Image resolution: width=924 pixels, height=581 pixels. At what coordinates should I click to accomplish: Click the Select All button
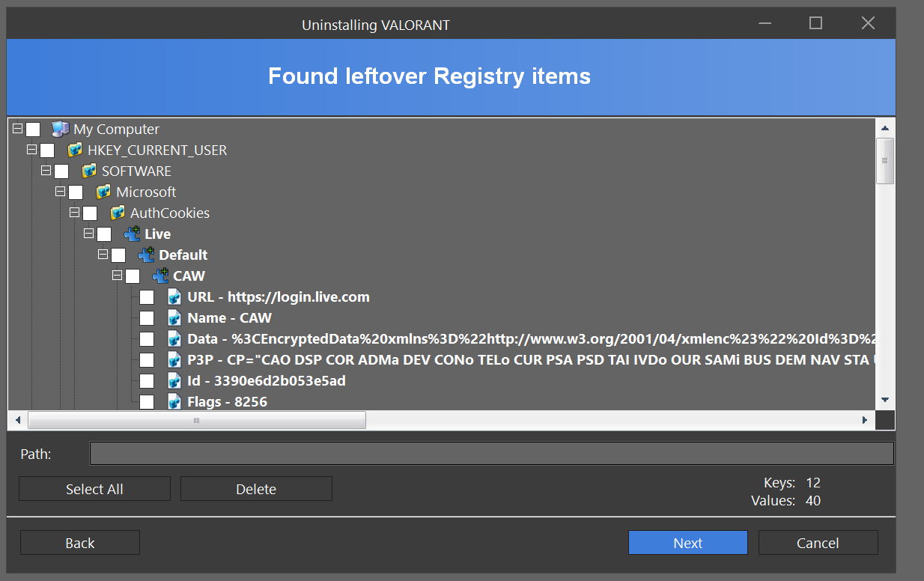pos(94,489)
